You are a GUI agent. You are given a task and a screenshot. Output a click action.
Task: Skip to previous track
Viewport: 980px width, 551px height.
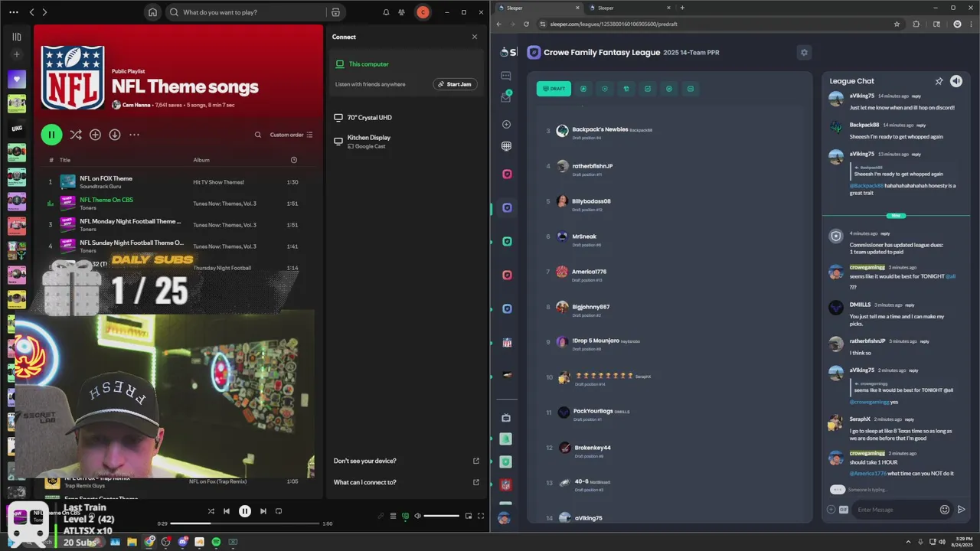point(227,511)
